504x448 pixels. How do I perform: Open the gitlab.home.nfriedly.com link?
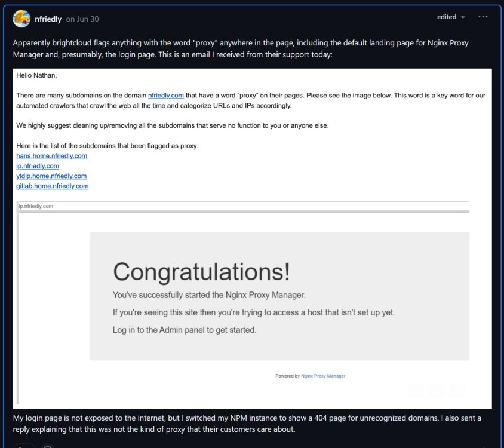click(53, 186)
